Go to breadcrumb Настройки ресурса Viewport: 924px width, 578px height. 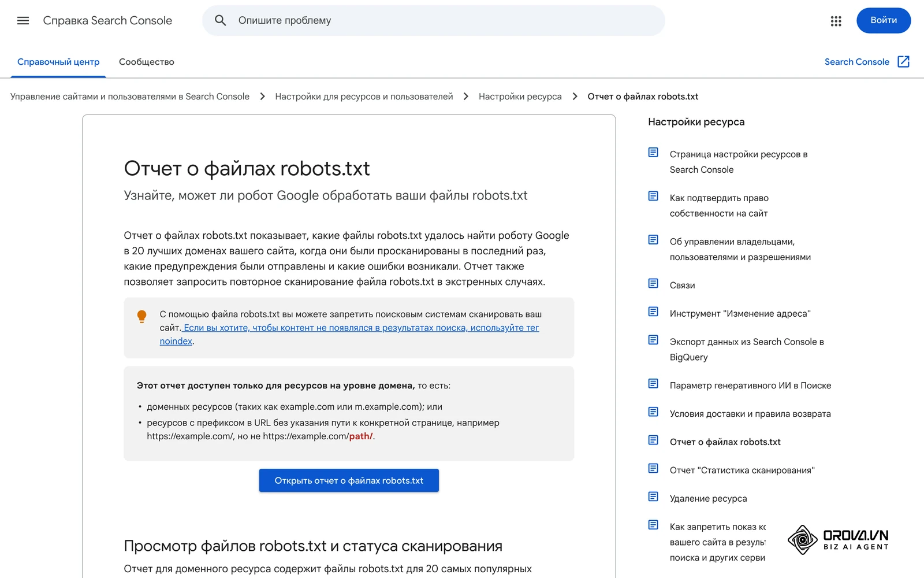click(x=520, y=97)
